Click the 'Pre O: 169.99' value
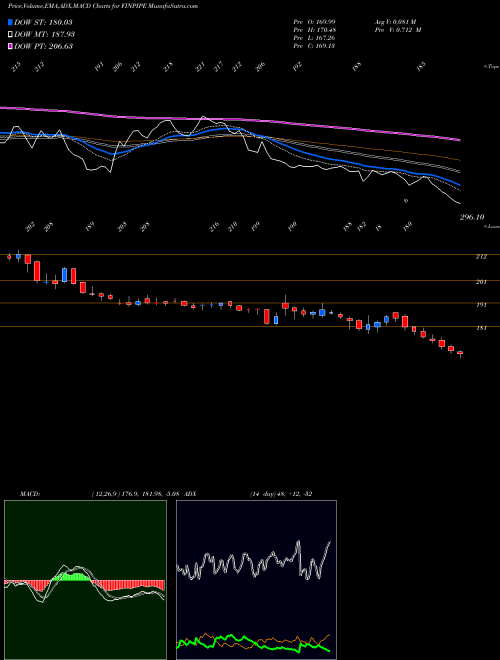500x660 pixels. [x=314, y=22]
